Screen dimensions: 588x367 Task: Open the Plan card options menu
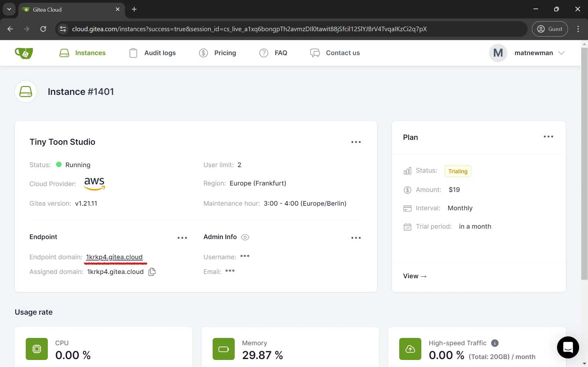click(x=548, y=137)
